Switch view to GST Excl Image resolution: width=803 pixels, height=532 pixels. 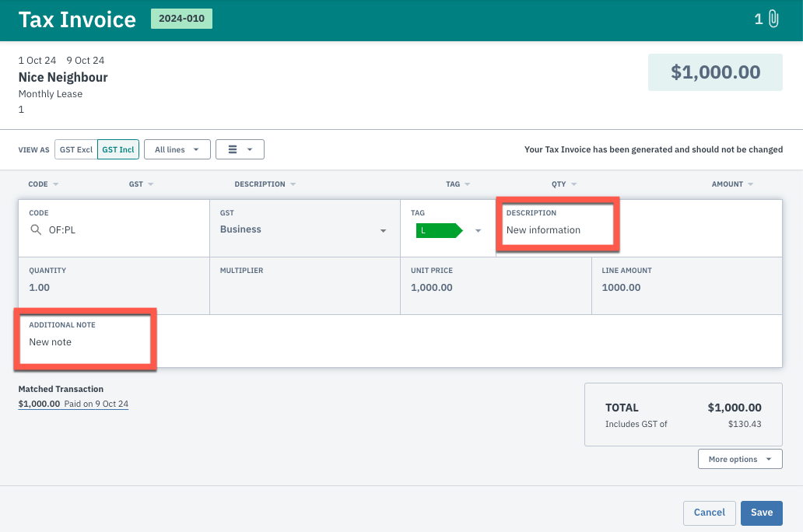pos(75,149)
